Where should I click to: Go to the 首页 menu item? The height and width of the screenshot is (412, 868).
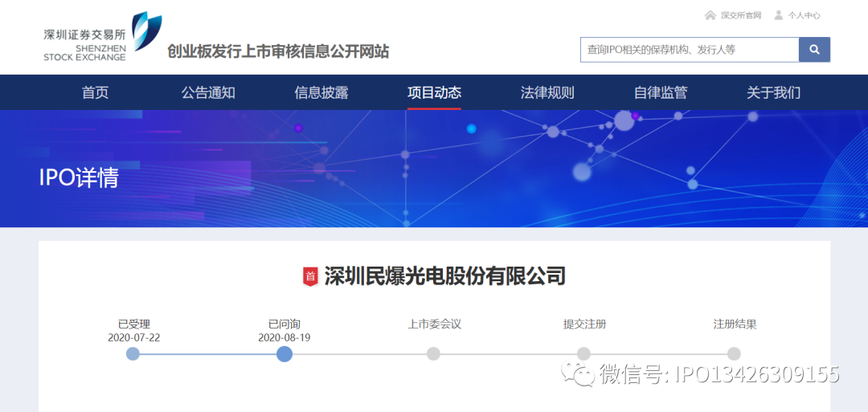(95, 92)
